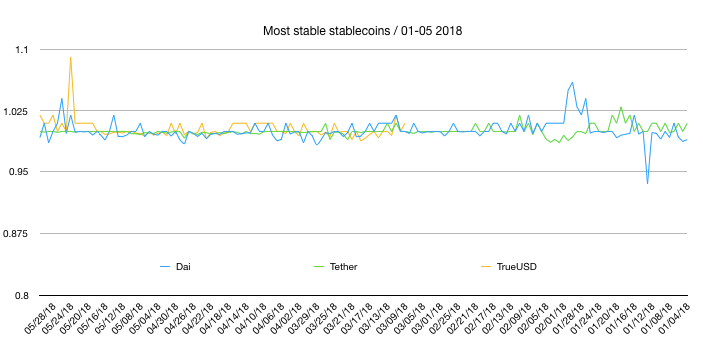Click the chart title 'Most stable stablecoins / 01-05 2018'
The image size is (703, 362).
(362, 31)
